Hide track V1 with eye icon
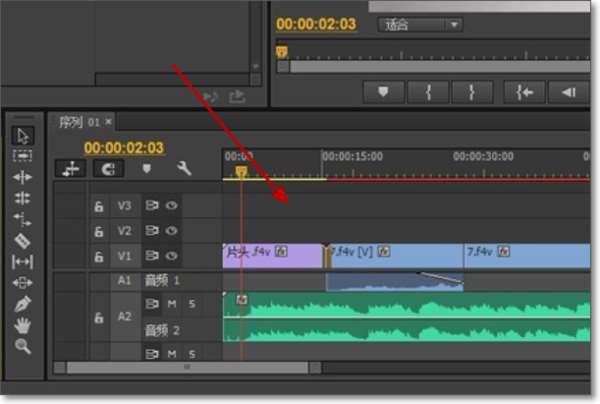This screenshot has width=600, height=404. pos(171,256)
